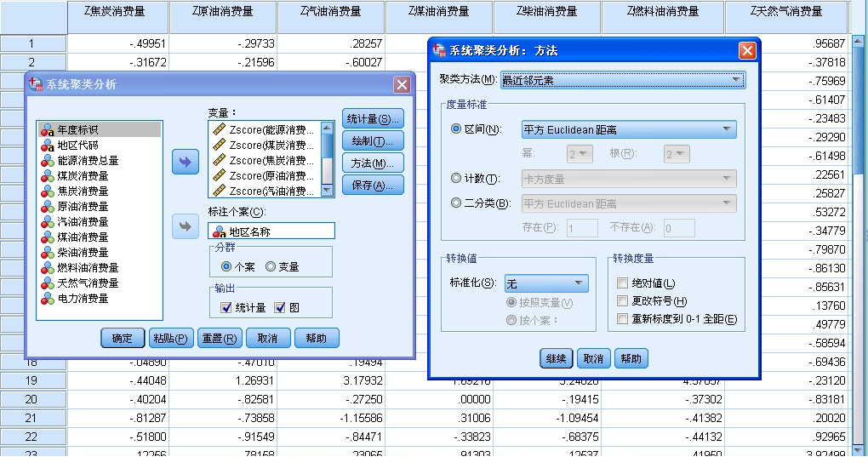The width and height of the screenshot is (868, 474).
Task: Click the 标注个案 field with 地区名称
Action: pos(271,231)
